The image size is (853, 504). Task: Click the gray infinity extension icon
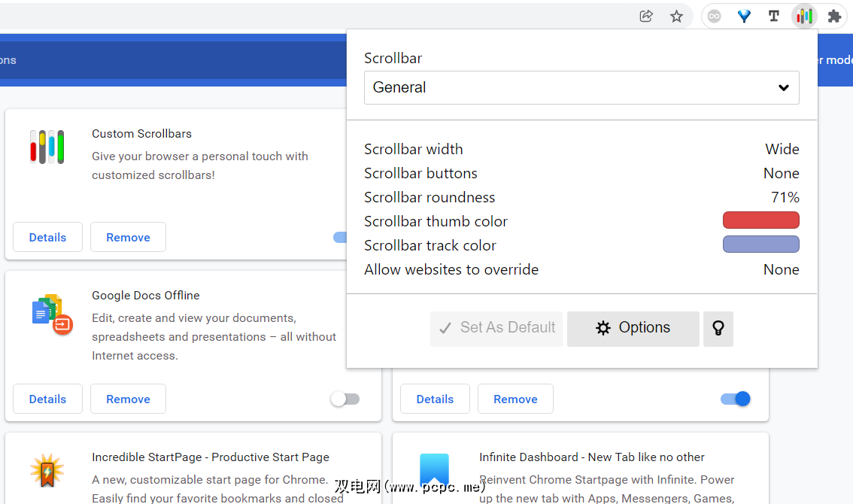pyautogui.click(x=714, y=16)
